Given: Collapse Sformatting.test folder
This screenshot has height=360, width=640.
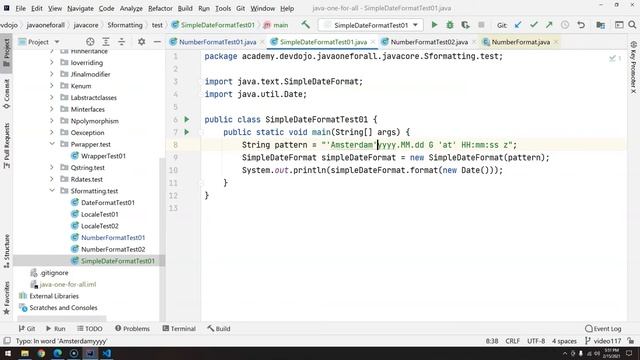Looking at the screenshot, I should (52, 191).
